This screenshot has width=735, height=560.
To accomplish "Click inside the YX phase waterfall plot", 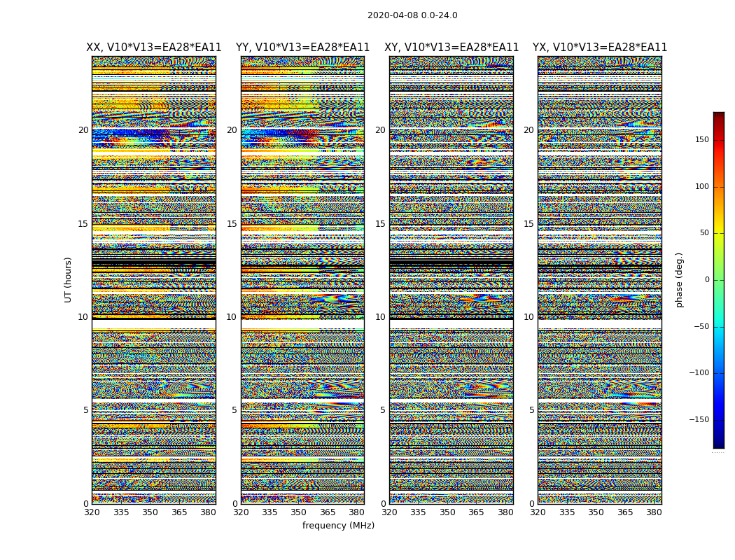I will [599, 280].
